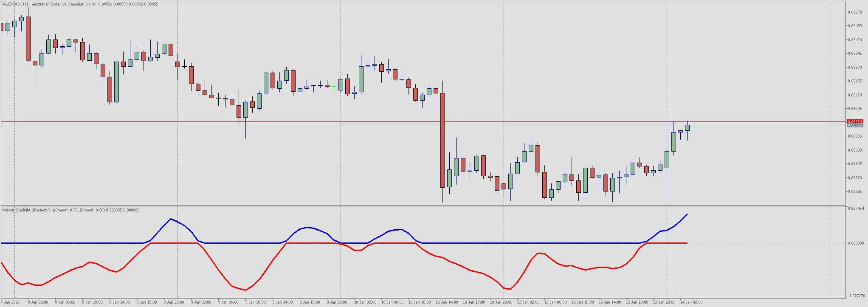Select the bright green doji candle marker
The width and height of the screenshot is (868, 307).
pyautogui.click(x=334, y=89)
